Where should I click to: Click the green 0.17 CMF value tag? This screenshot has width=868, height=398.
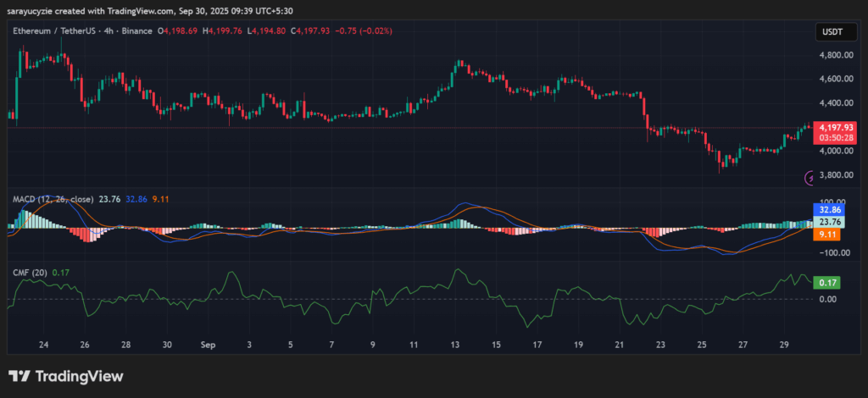coord(826,283)
